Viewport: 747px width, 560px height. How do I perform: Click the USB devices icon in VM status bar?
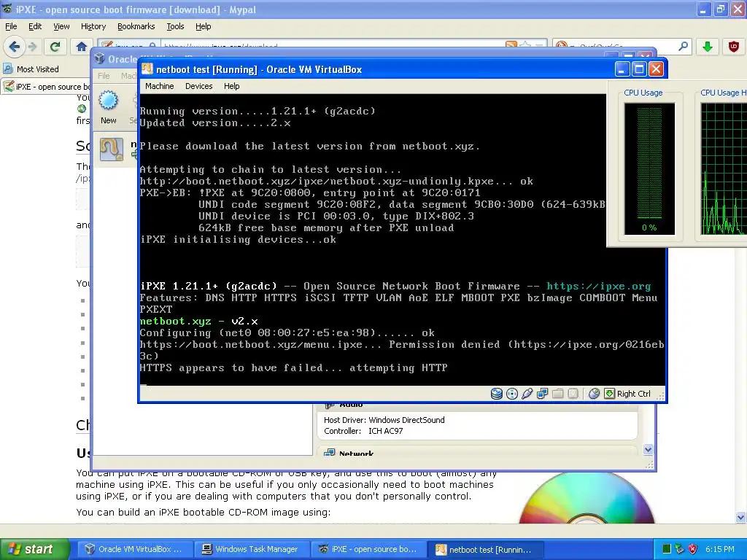tap(527, 393)
